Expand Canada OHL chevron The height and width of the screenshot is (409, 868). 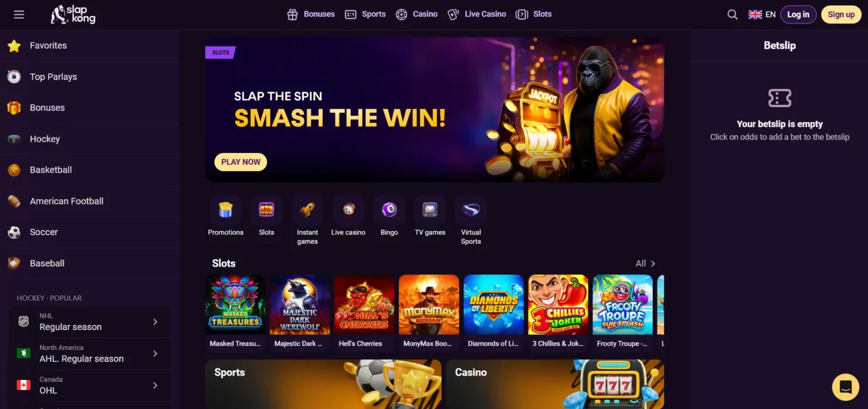point(155,385)
